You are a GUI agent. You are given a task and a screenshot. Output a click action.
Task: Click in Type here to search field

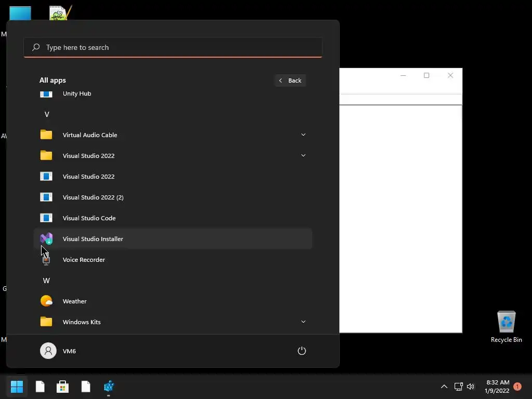pos(172,47)
